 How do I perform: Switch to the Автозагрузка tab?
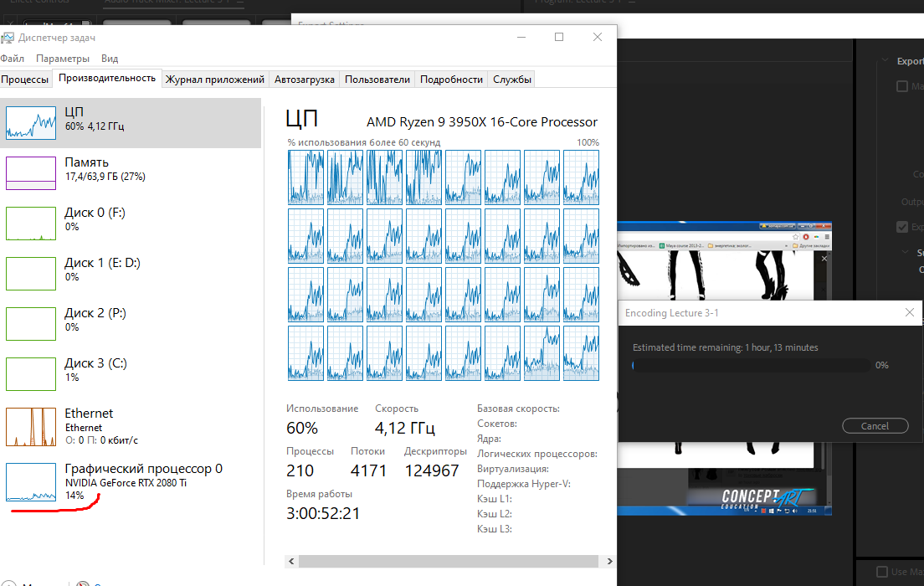point(305,80)
